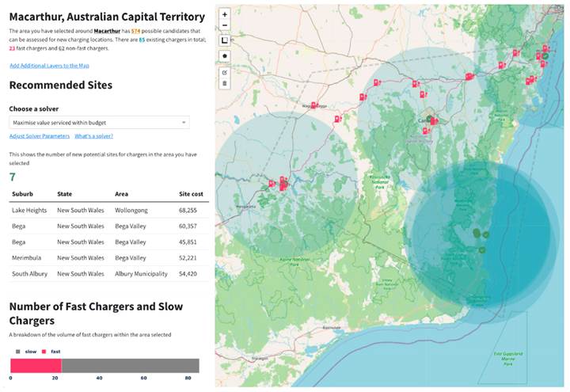Click the edit layers icon on map
This screenshot has height=392, width=570.
226,72
